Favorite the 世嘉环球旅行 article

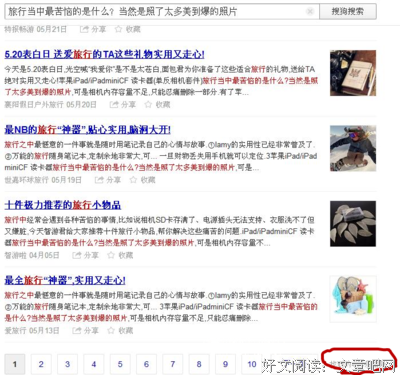142,180
